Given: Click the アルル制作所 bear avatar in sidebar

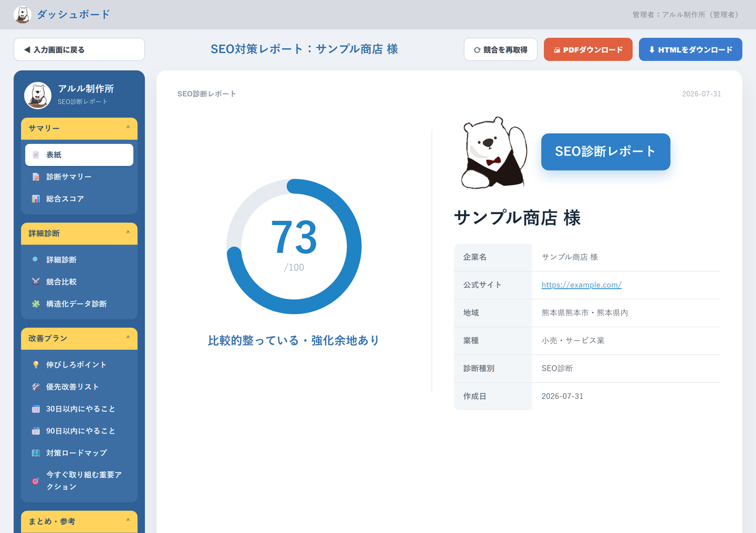Looking at the screenshot, I should pyautogui.click(x=38, y=95).
